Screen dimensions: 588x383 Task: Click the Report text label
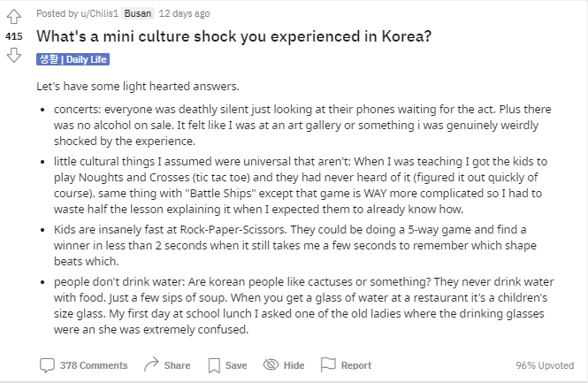click(x=355, y=365)
